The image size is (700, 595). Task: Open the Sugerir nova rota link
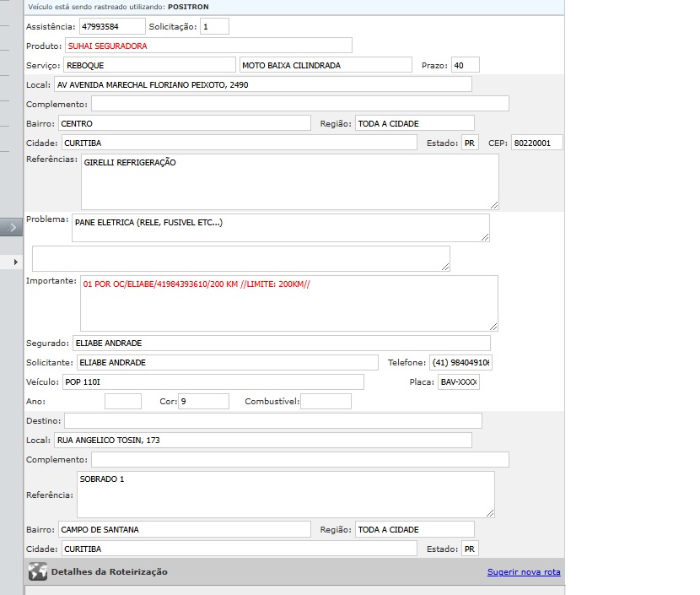pos(523,572)
